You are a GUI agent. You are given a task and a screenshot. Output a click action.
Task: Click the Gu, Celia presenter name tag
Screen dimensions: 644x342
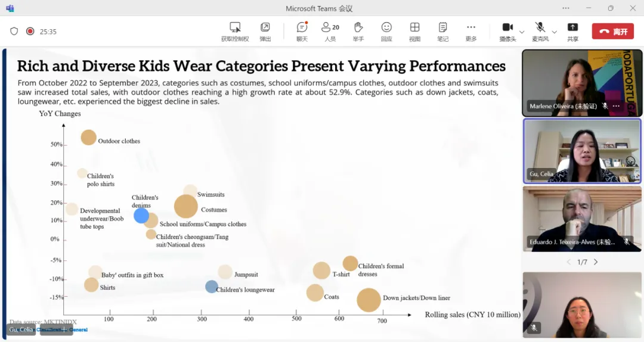point(21,329)
